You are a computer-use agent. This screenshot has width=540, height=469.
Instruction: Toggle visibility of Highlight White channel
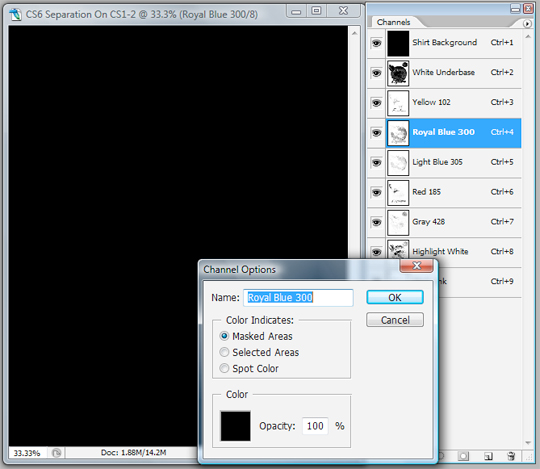tap(376, 252)
